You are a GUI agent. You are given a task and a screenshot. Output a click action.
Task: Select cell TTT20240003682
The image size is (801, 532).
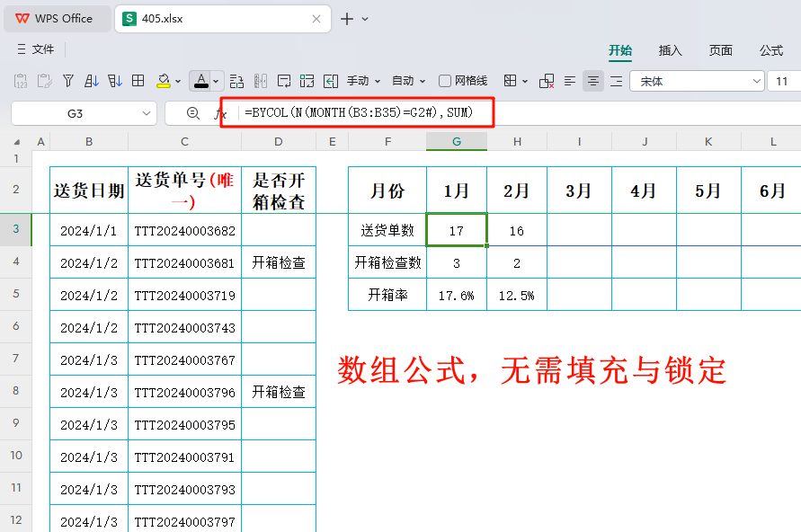pyautogui.click(x=184, y=230)
